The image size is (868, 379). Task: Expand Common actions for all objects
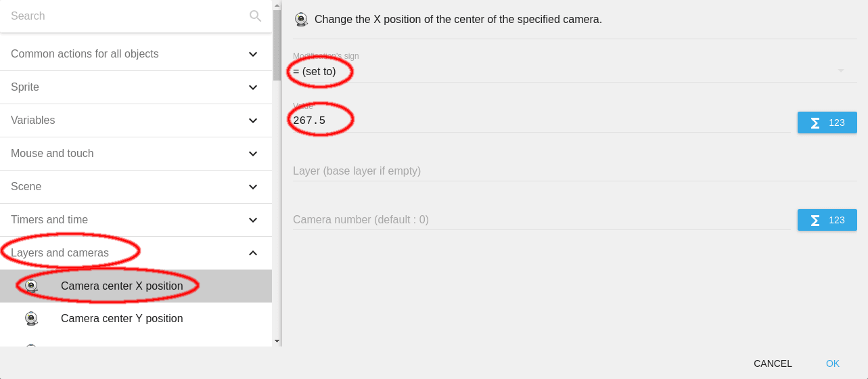click(x=253, y=54)
